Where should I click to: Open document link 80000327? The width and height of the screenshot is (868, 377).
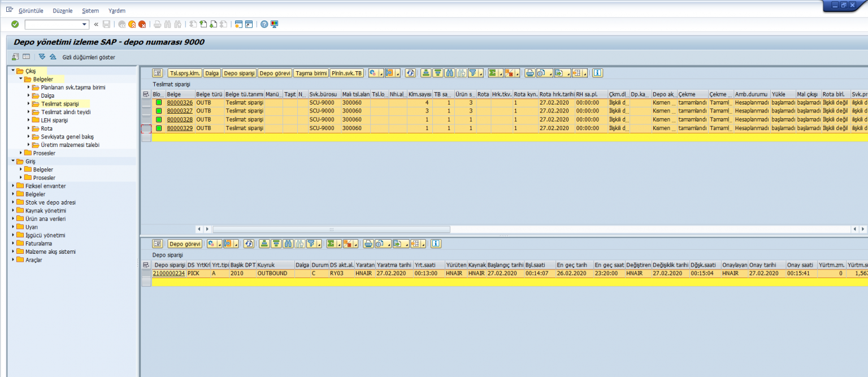click(180, 111)
